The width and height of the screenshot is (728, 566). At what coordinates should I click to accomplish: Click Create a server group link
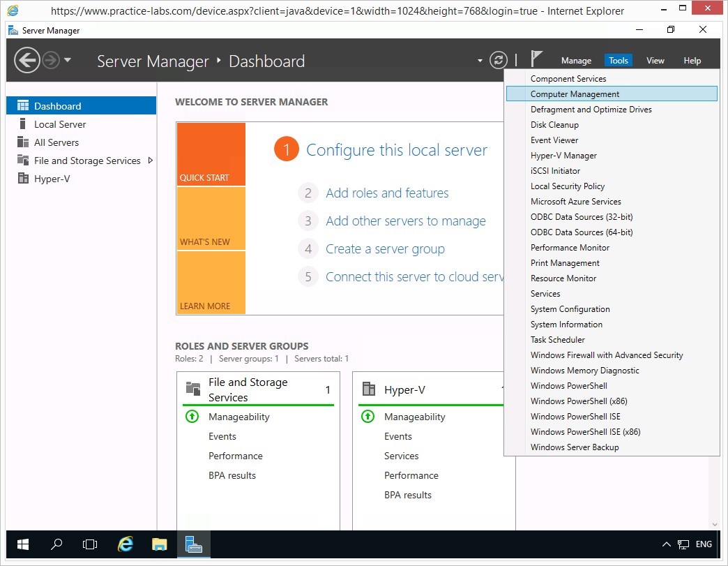385,249
